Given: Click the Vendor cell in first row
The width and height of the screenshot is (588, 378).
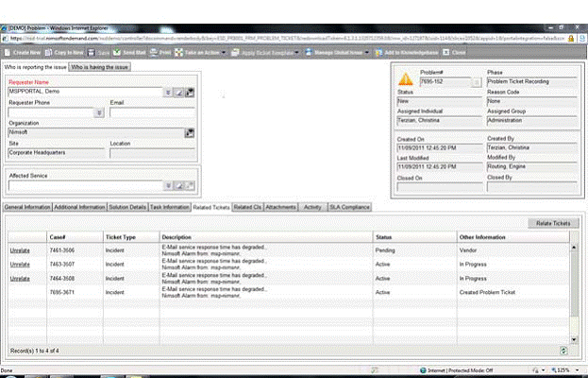Looking at the screenshot, I should 468,250.
